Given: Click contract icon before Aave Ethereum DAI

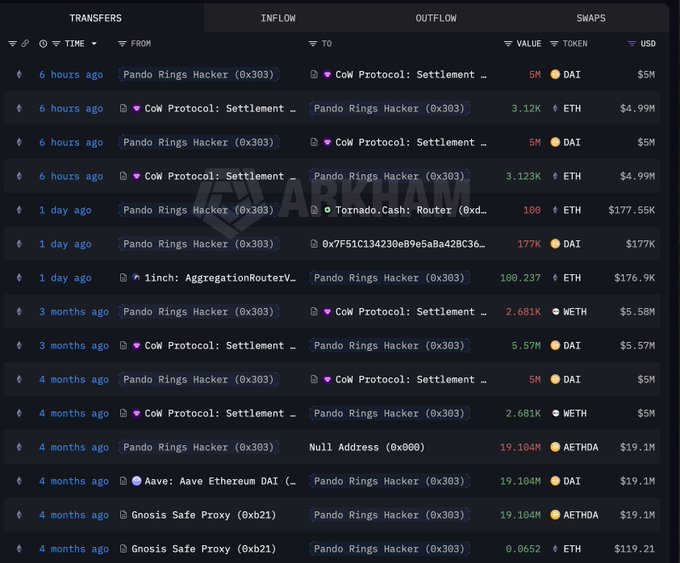Looking at the screenshot, I should tap(123, 481).
